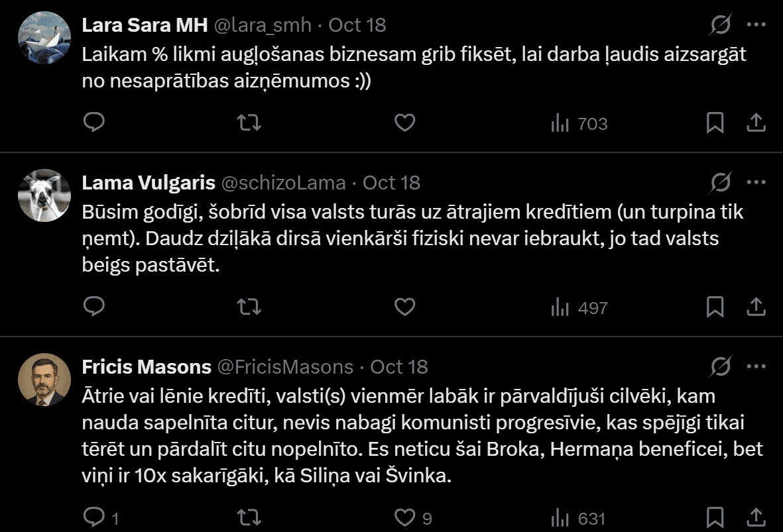The height and width of the screenshot is (532, 783).
Task: Open @FricisMasons handle link
Action: (x=285, y=366)
